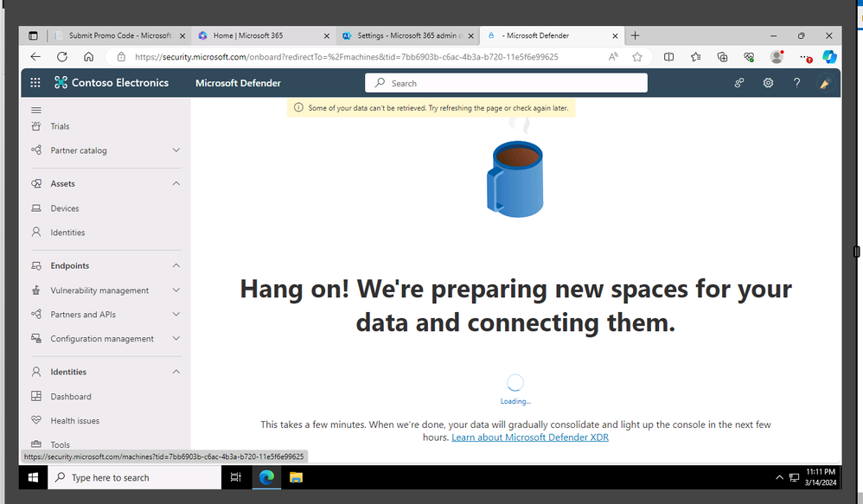
Task: Open network icon in system tray
Action: (794, 477)
